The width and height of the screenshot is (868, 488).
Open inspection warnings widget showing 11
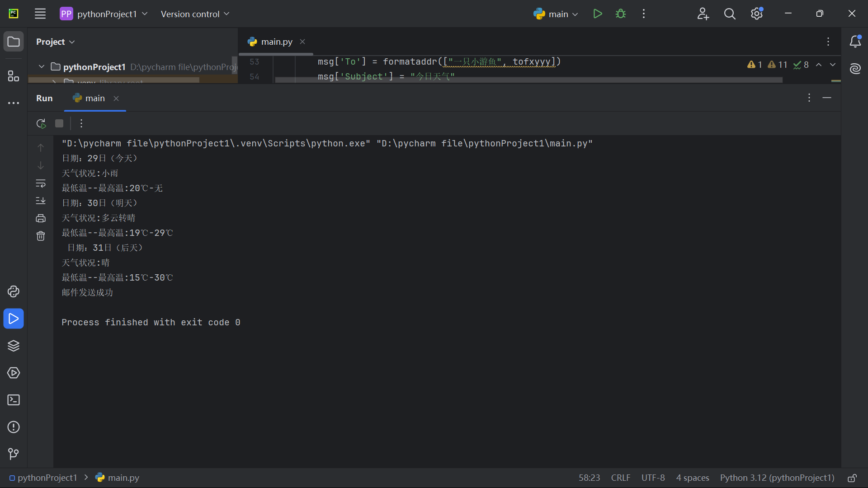[x=778, y=65]
